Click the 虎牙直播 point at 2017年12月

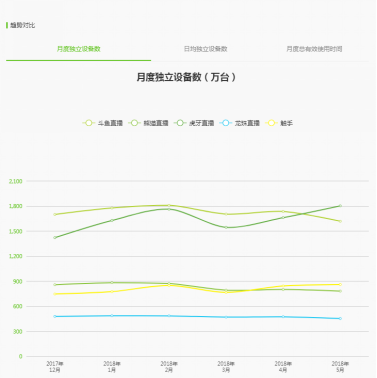coord(55,238)
